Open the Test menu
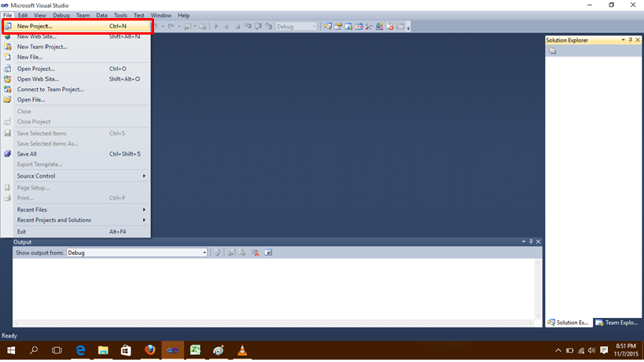 [139, 15]
